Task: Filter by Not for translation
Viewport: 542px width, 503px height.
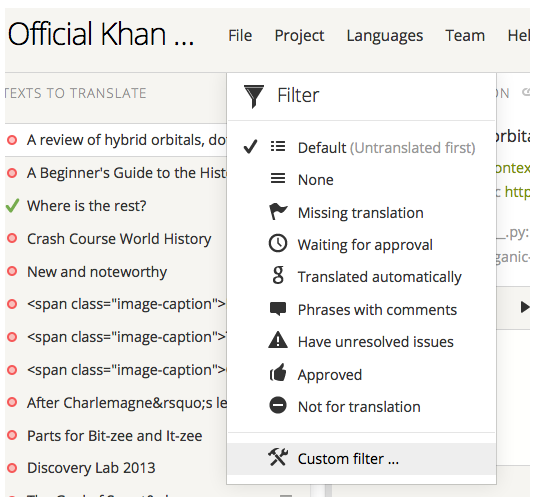Action: (x=362, y=407)
